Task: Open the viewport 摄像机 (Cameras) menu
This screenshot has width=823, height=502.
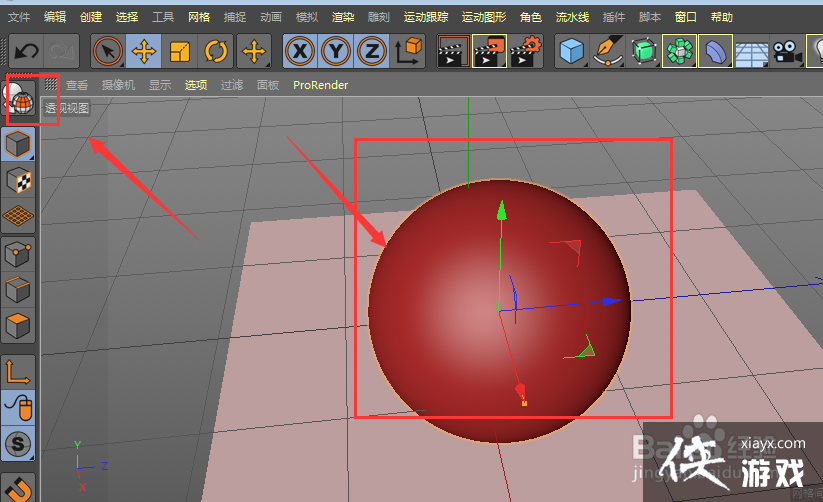Action: pos(118,85)
